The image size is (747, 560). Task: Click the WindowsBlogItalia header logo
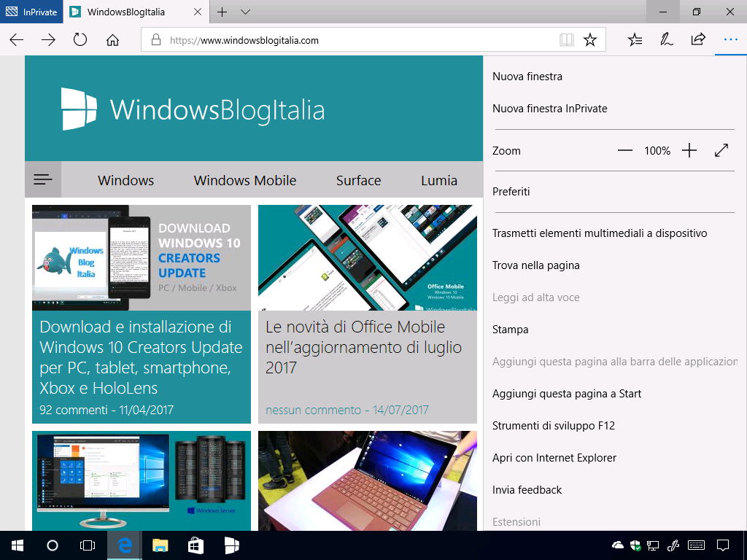(x=193, y=109)
